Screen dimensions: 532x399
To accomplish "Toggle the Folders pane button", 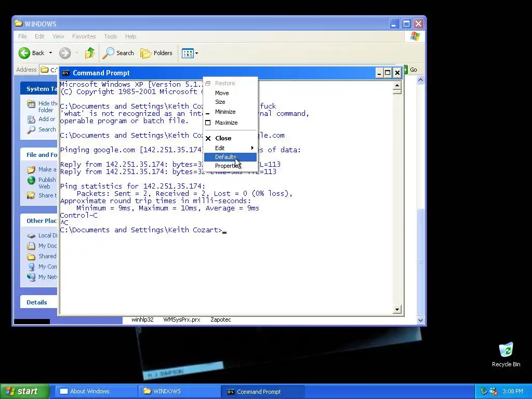I will [156, 53].
